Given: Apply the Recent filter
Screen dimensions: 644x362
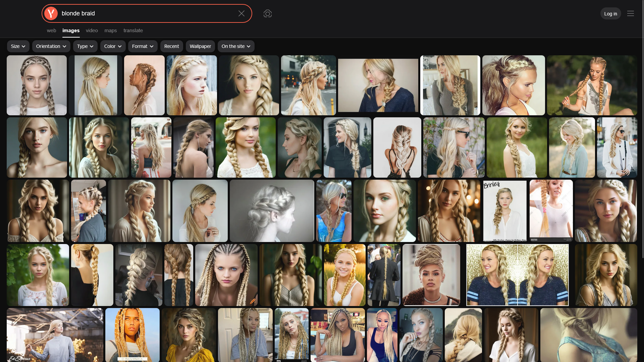Looking at the screenshot, I should point(171,46).
